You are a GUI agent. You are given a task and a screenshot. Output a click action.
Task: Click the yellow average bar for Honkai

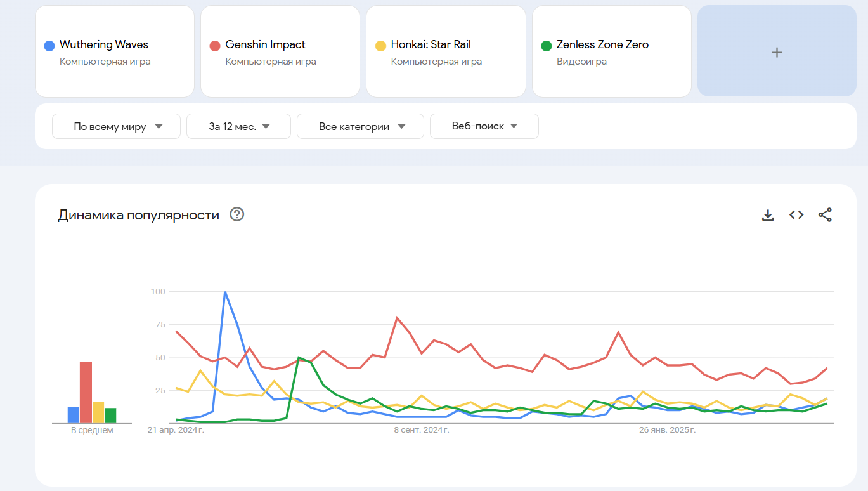tap(98, 412)
